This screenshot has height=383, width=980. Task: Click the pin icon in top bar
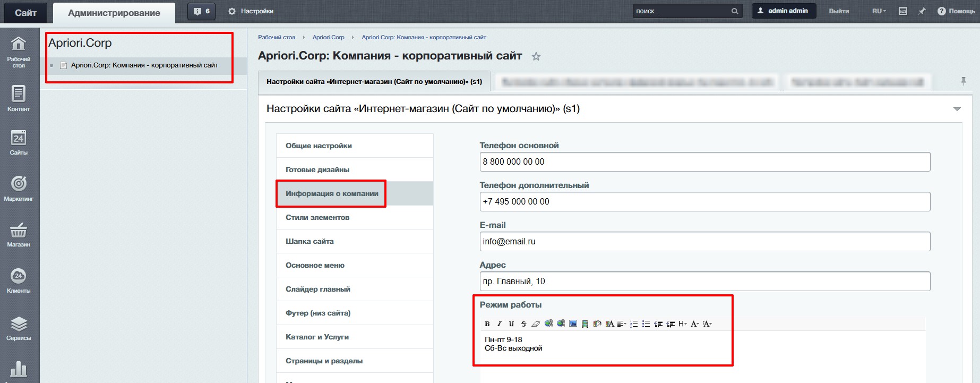coord(922,11)
